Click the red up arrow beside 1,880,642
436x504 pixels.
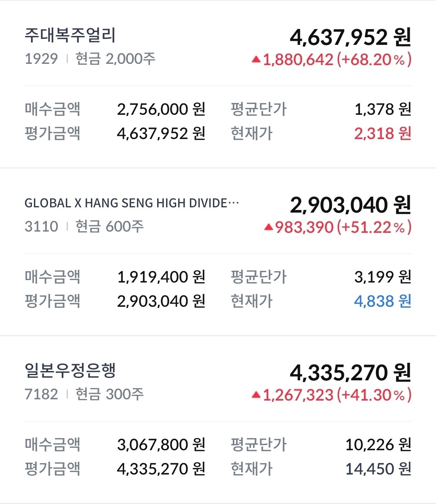pyautogui.click(x=256, y=60)
